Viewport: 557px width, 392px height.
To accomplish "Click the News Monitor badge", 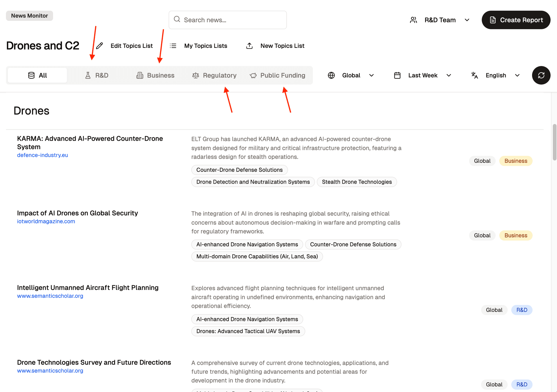I will (29, 16).
